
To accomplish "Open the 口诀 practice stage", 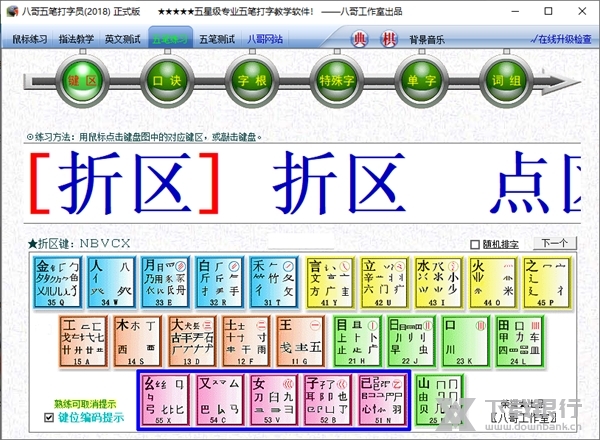I will 167,81.
